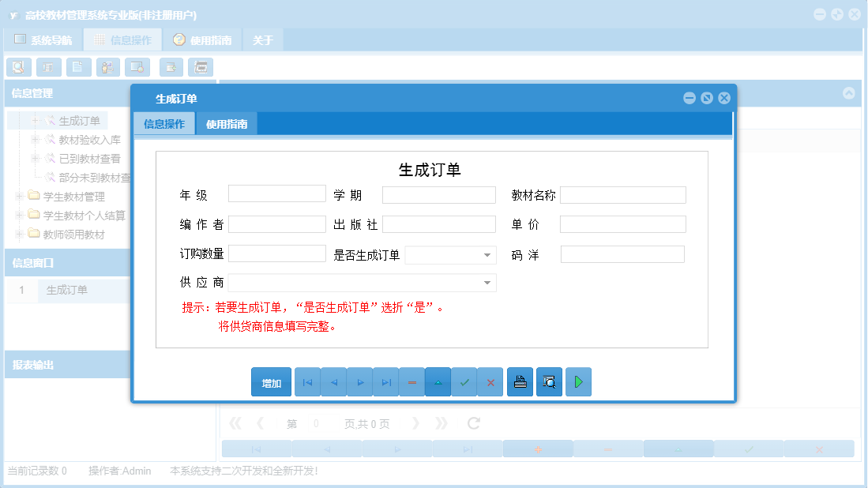Open print preview in the generate order dialog

click(549, 381)
